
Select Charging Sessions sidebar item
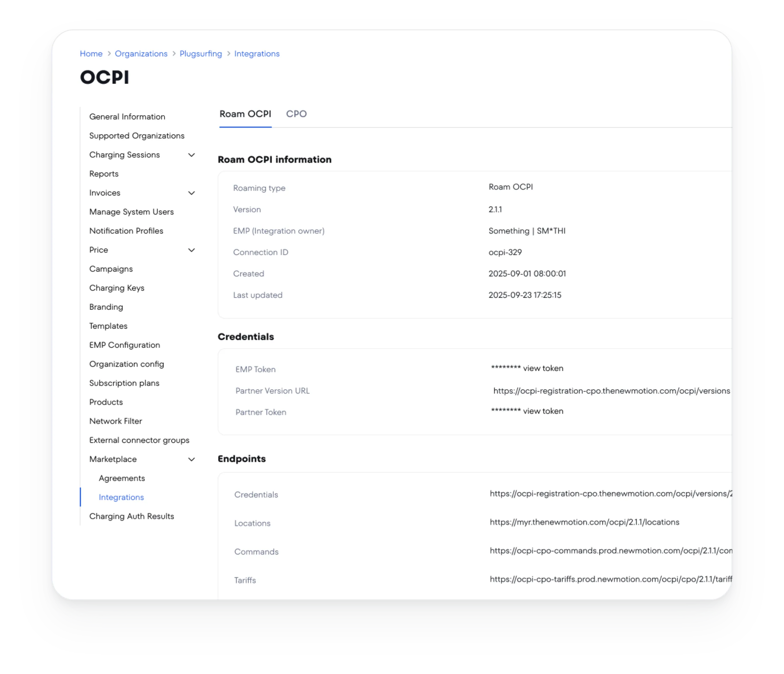click(125, 155)
